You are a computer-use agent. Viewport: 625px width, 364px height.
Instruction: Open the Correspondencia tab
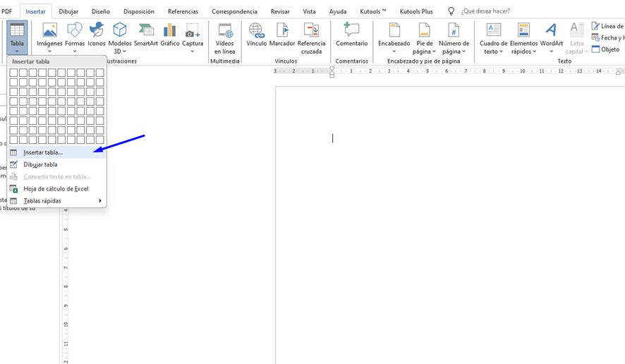[234, 11]
